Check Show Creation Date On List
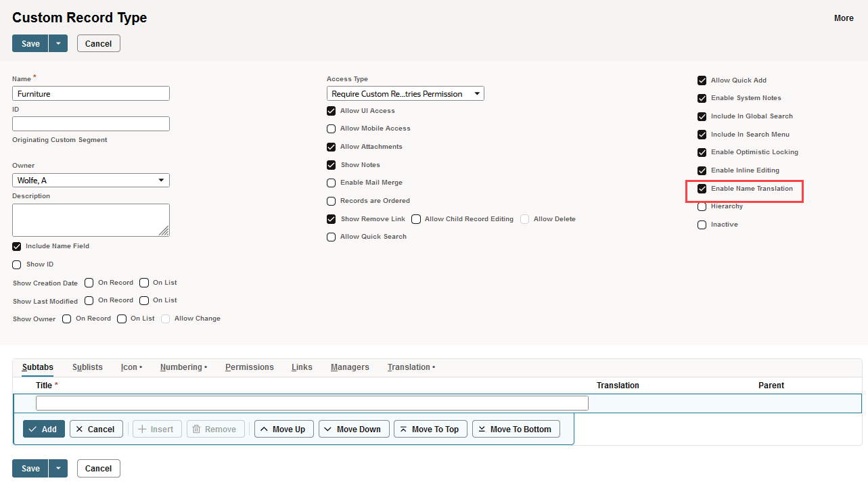 point(144,283)
